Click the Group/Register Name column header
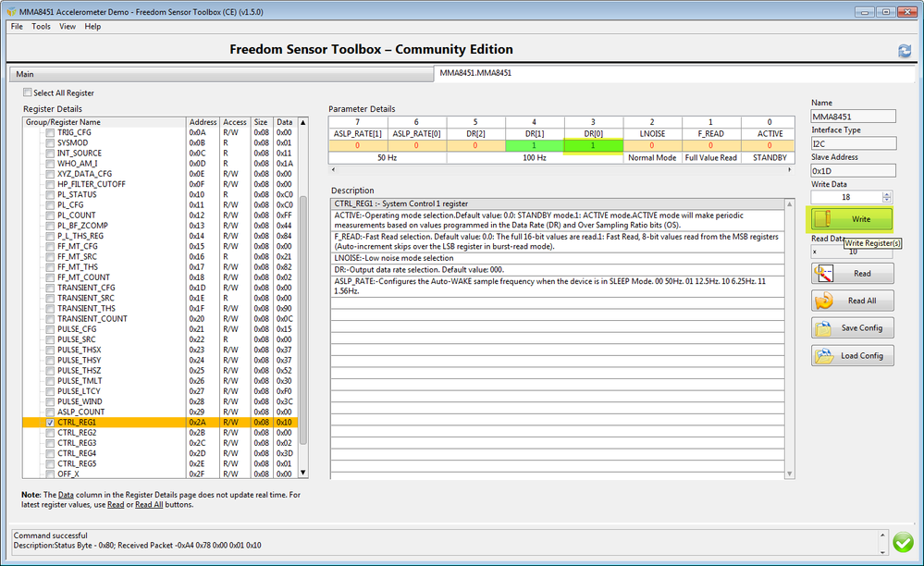Screen dimensions: 924x566 point(104,122)
